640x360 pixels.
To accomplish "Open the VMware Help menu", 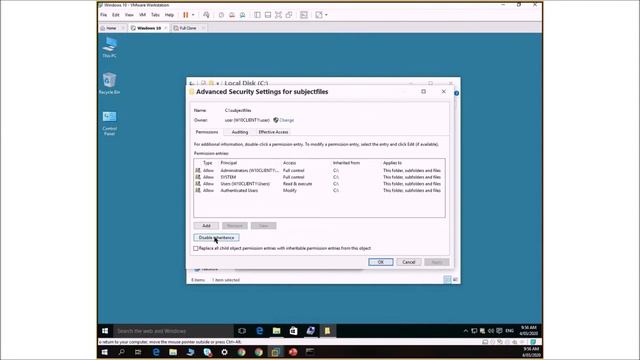I will (x=169, y=15).
